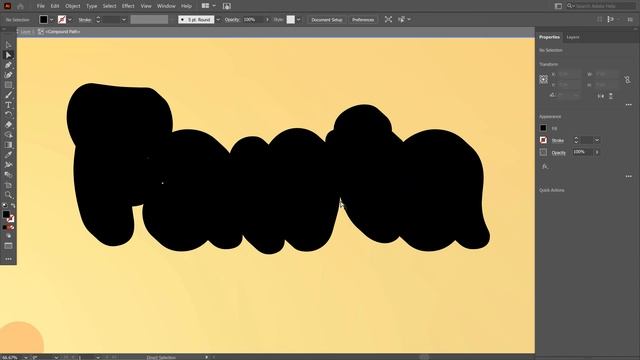
Task: Click the Preferences button
Action: [x=363, y=20]
